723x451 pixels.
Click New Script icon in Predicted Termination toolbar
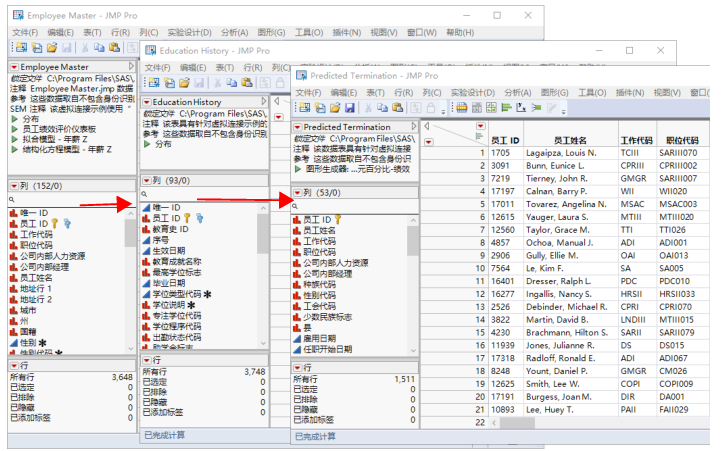tap(320, 108)
